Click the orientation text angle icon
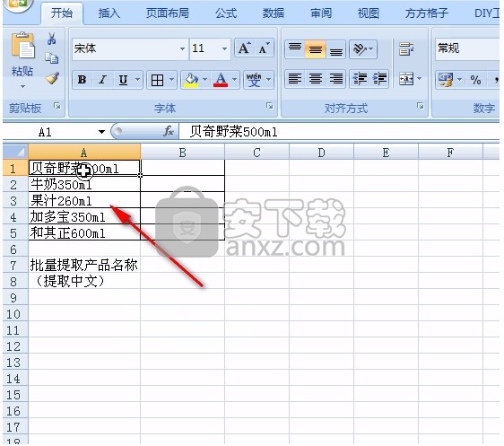The image size is (504, 446). [x=360, y=48]
